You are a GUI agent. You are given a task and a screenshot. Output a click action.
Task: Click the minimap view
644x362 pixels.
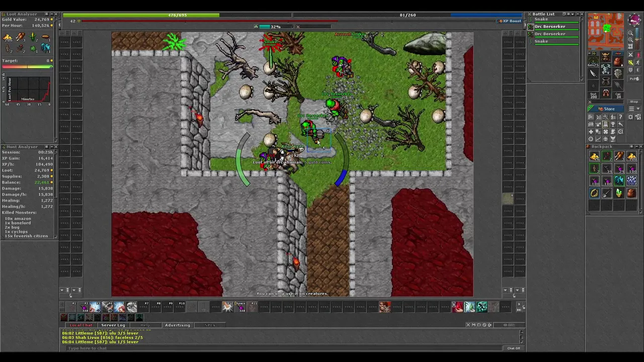click(x=606, y=31)
